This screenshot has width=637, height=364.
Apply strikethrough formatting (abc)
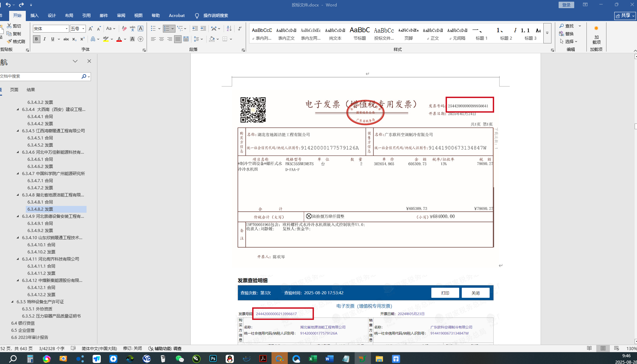coord(66,39)
